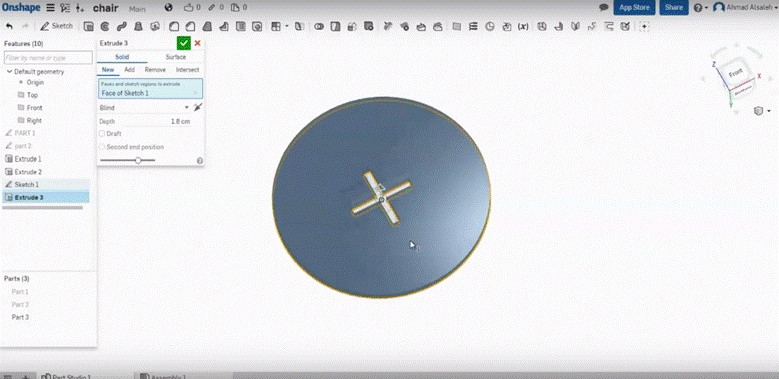Enable Second end position checkbox
The image size is (779, 379).
pos(102,147)
